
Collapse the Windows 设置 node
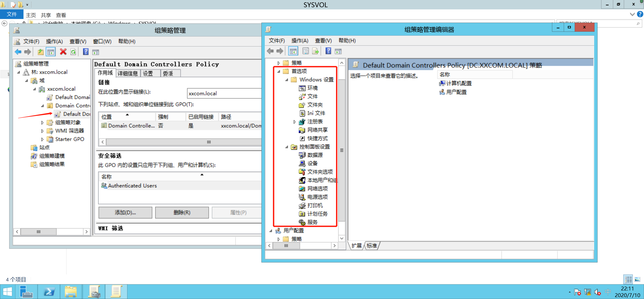point(286,80)
